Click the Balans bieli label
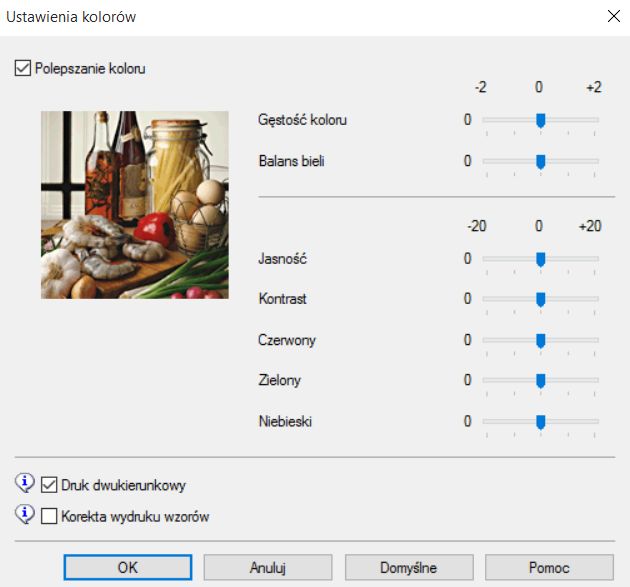Image resolution: width=630 pixels, height=587 pixels. pyautogui.click(x=292, y=161)
